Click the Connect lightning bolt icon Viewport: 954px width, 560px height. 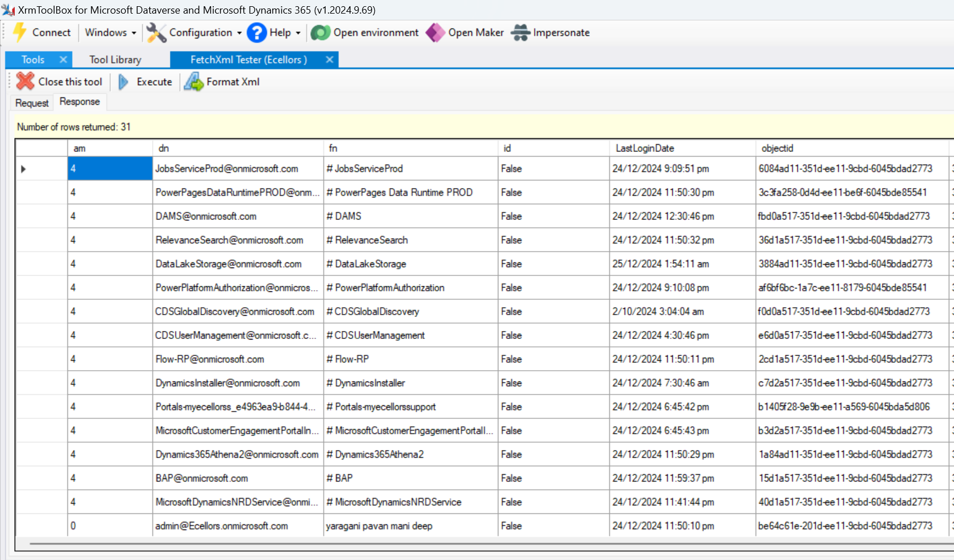click(x=20, y=32)
